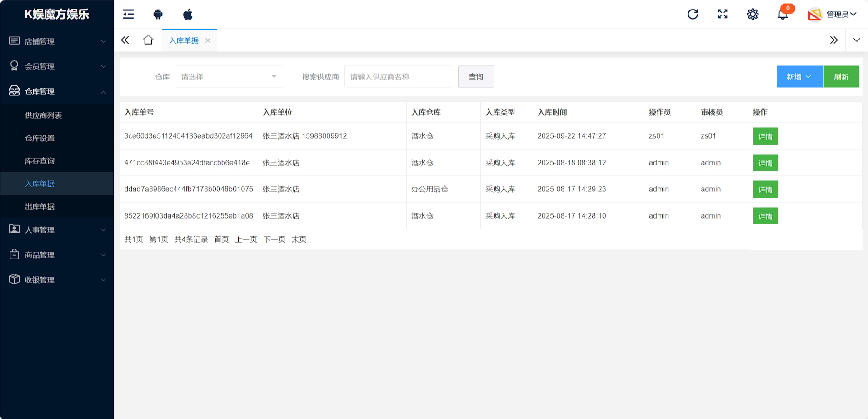The image size is (868, 419).
Task: Open 出库单据 in the sidebar
Action: point(40,206)
